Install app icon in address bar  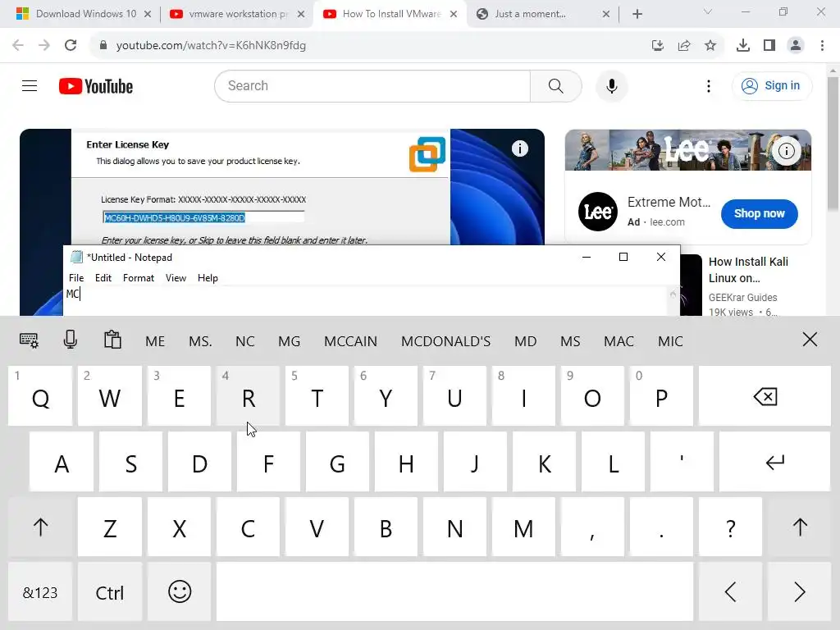coord(658,46)
